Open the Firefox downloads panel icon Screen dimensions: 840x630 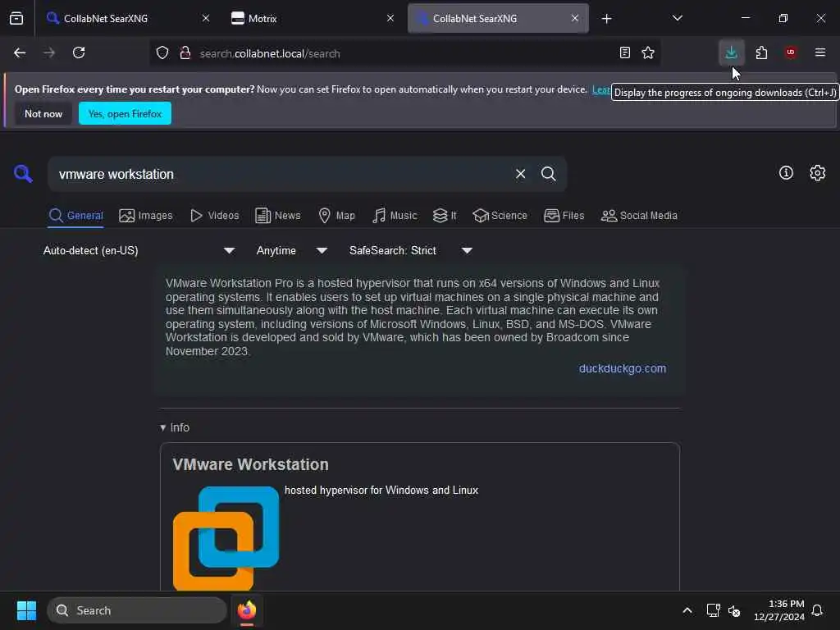[731, 52]
